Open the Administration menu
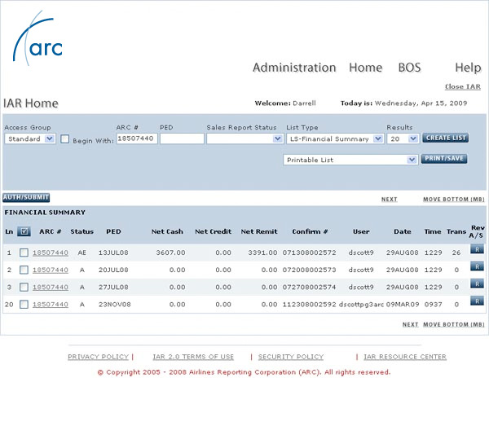 (294, 68)
